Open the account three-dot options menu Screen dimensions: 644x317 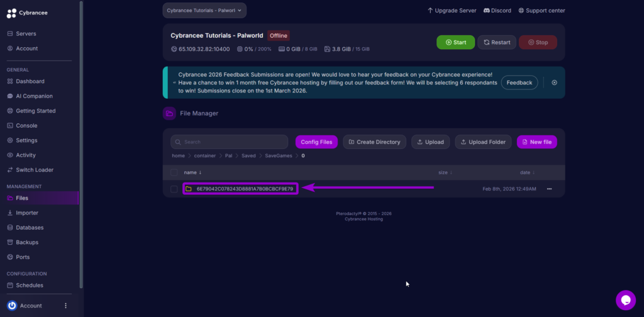coord(65,306)
